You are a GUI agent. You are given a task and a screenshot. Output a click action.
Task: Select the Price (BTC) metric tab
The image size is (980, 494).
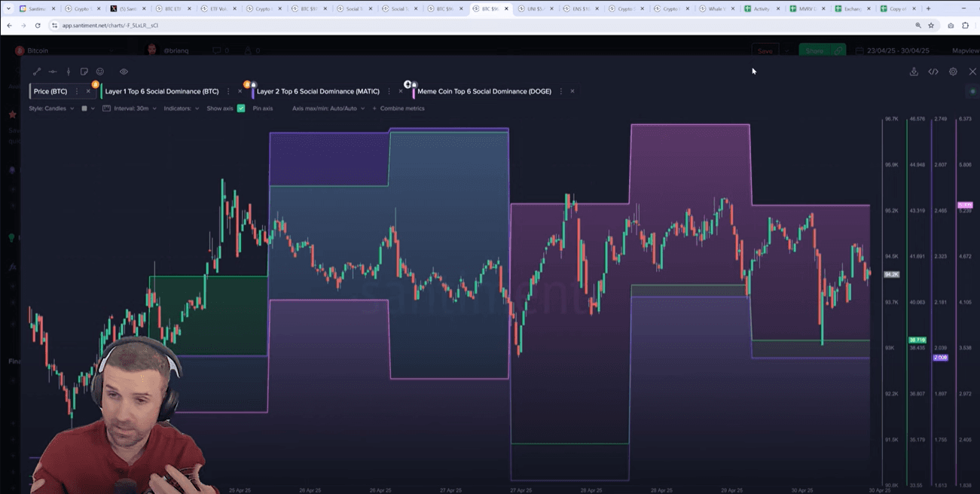50,91
